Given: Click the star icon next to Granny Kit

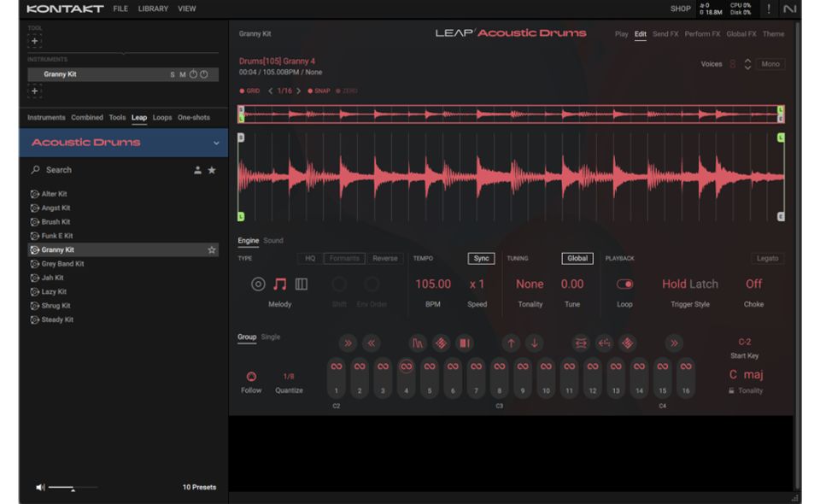Looking at the screenshot, I should click(212, 250).
